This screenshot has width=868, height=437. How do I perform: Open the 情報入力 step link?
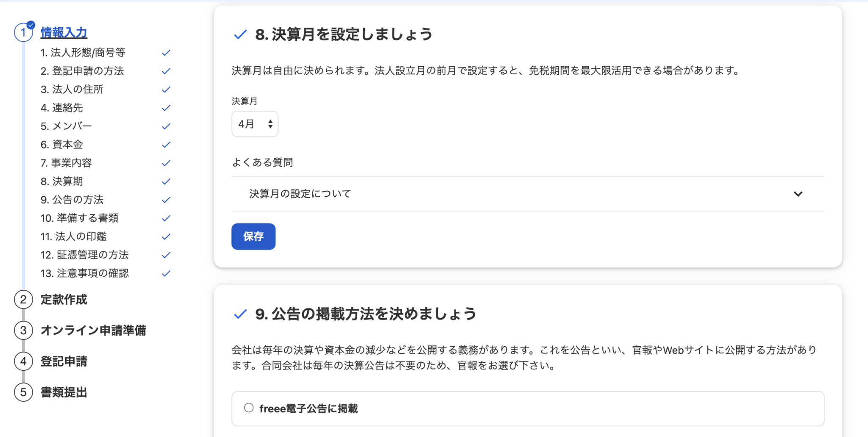[64, 33]
